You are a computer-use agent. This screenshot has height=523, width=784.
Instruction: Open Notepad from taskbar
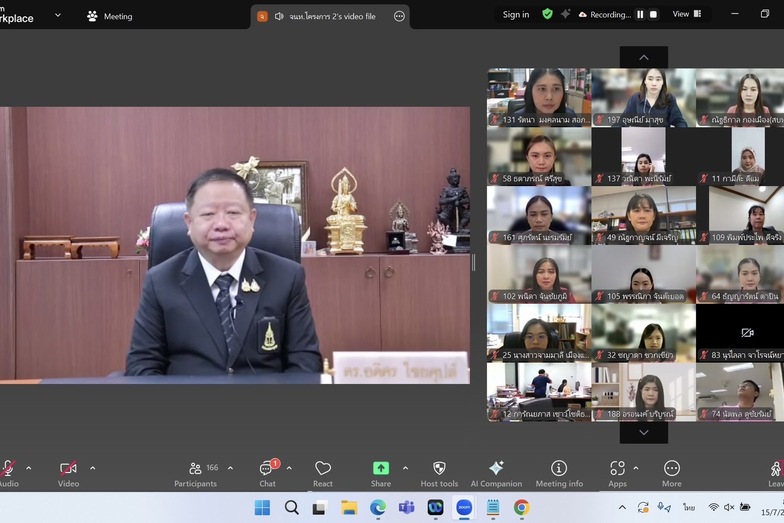tap(493, 508)
